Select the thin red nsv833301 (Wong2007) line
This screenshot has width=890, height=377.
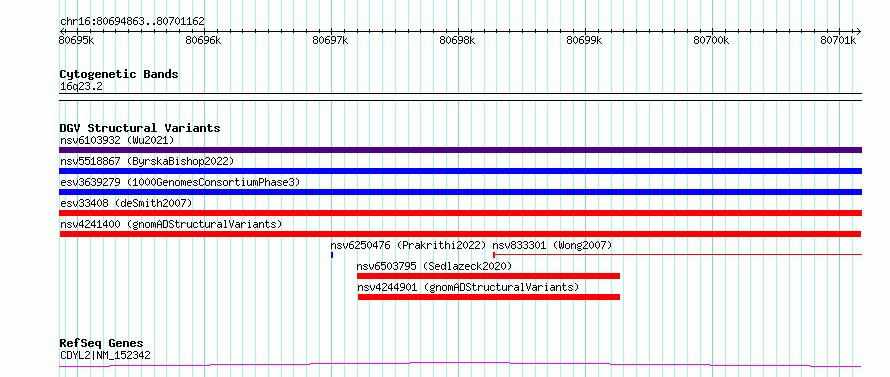(677, 255)
